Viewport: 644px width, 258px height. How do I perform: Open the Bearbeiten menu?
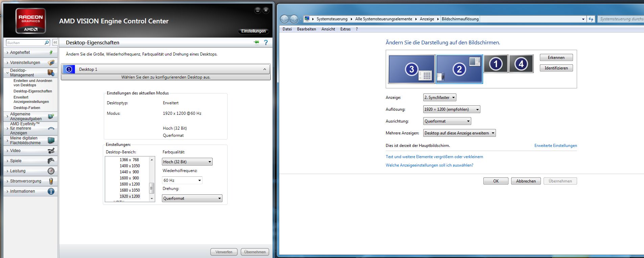click(307, 29)
